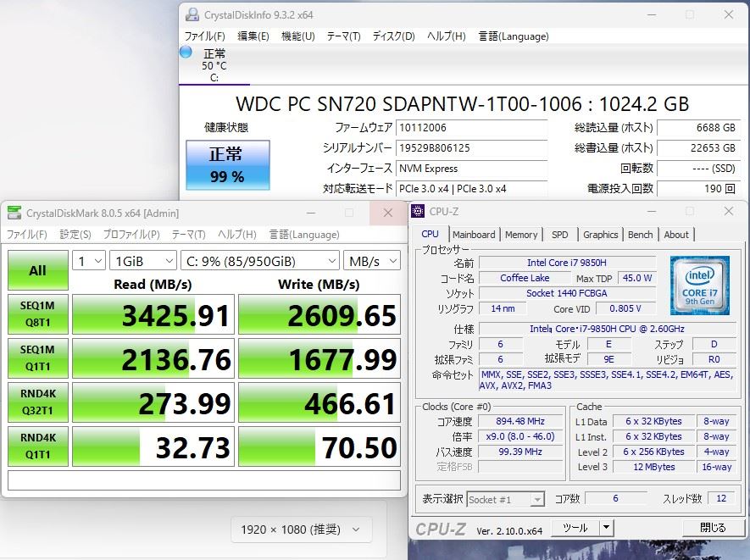Click total host reads value 6688 GB
Image resolution: width=750 pixels, height=560 pixels.
[x=699, y=128]
